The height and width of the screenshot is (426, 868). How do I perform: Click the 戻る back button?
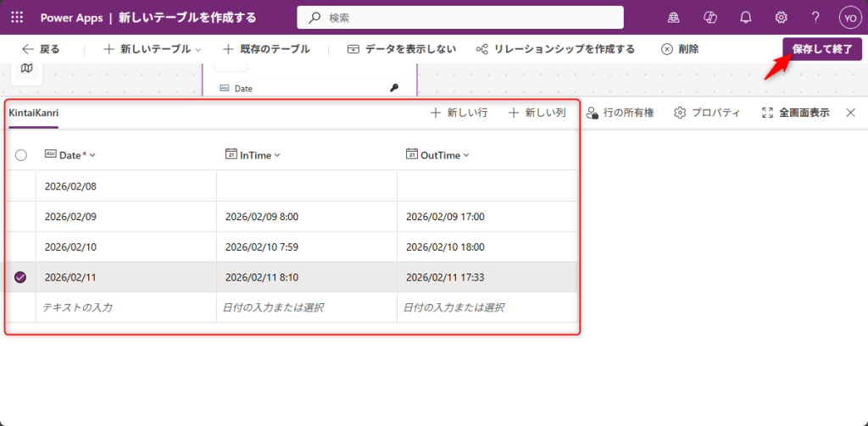[41, 49]
